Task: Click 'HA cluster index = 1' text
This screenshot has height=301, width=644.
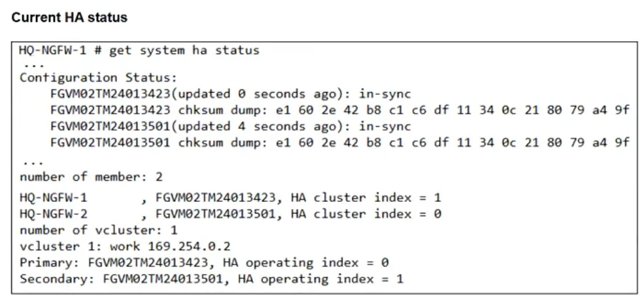Action: point(366,198)
